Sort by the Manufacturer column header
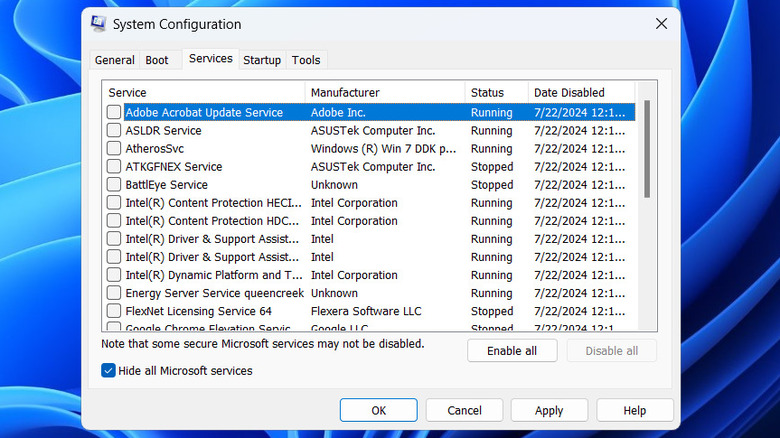 pos(385,93)
